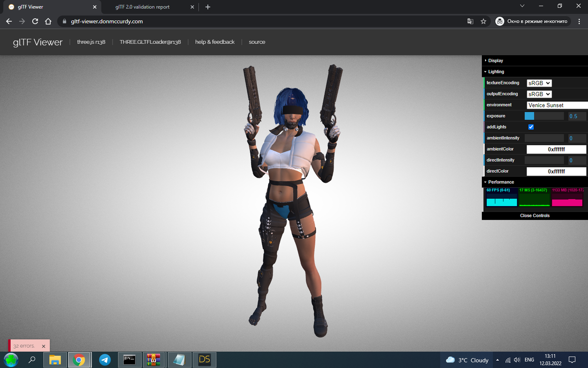The height and width of the screenshot is (368, 588).
Task: Open the clock and date 13:11
Action: pos(550,360)
